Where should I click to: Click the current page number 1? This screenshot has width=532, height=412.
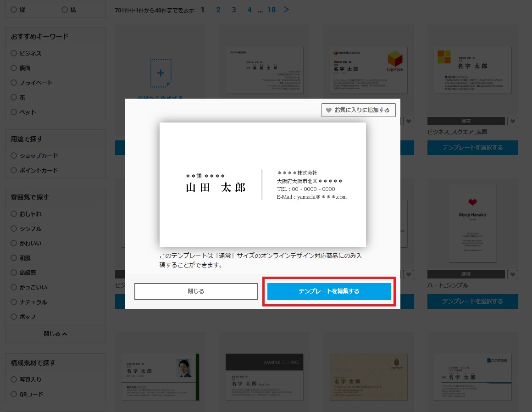[203, 10]
